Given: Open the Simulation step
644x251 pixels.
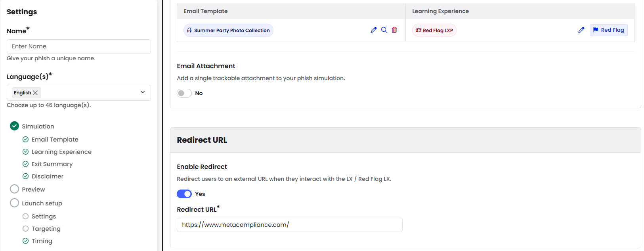Looking at the screenshot, I should (38, 126).
